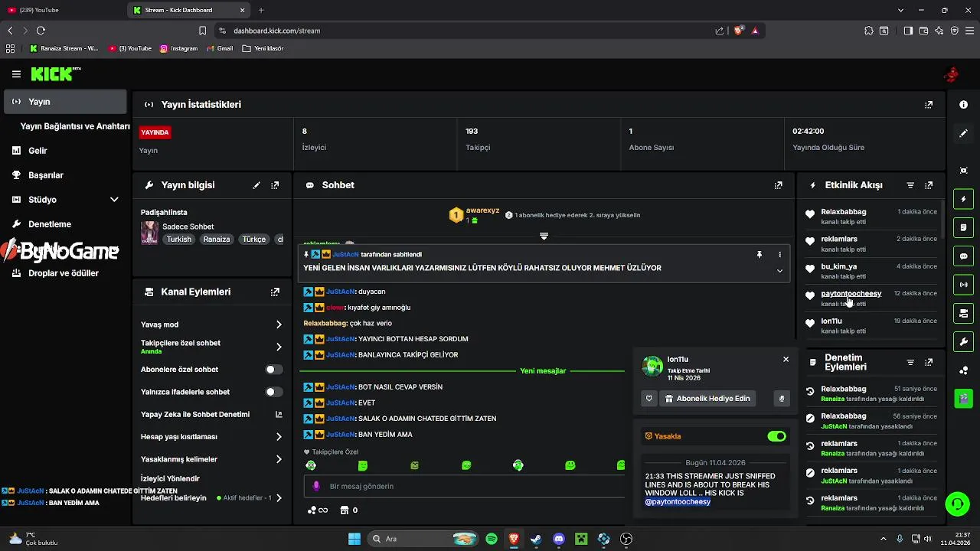The width and height of the screenshot is (980, 551).
Task: Turn off the Yasakla ban toggle
Action: (x=776, y=436)
